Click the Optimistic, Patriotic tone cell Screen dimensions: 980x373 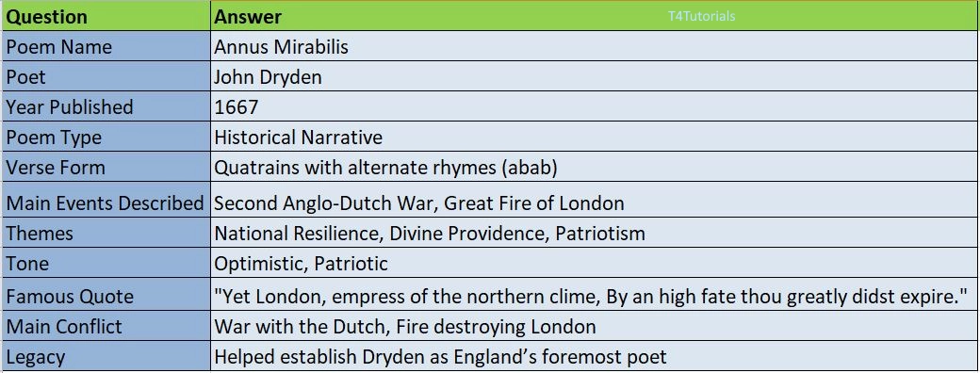(595, 263)
